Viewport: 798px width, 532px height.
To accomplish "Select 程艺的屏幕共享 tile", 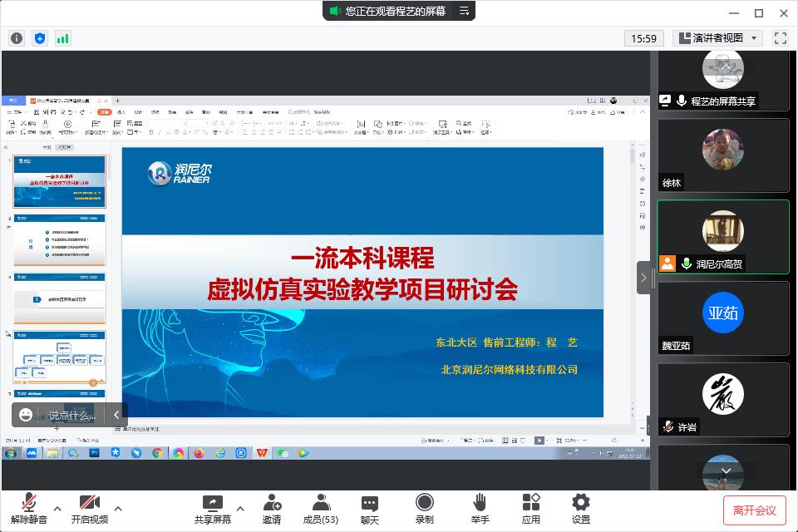I will tap(723, 81).
